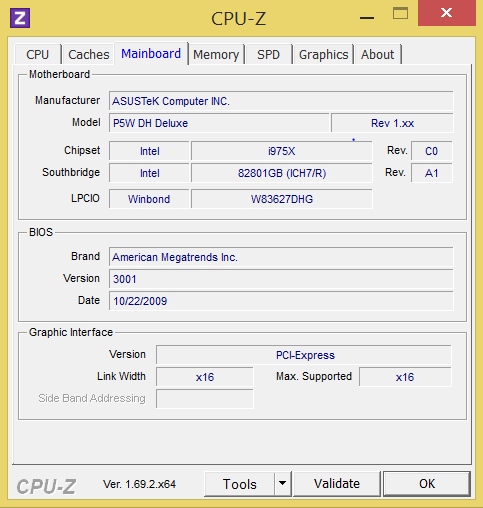
Task: Open the About tab
Action: click(378, 54)
